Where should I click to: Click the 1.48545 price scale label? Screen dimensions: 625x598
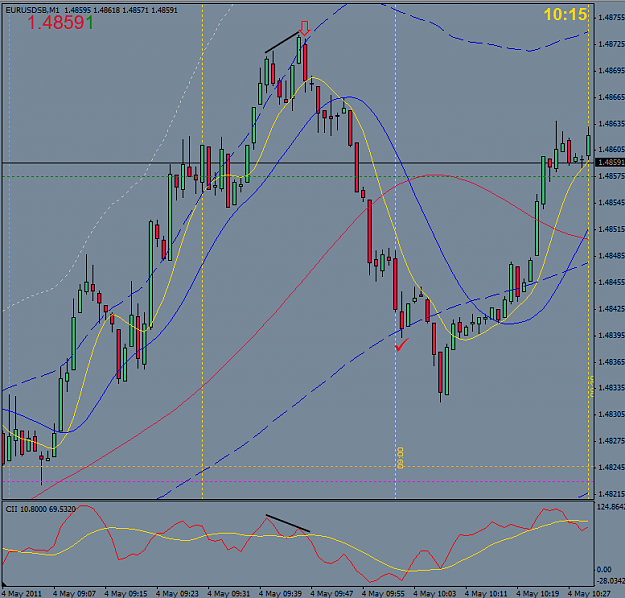tap(611, 203)
